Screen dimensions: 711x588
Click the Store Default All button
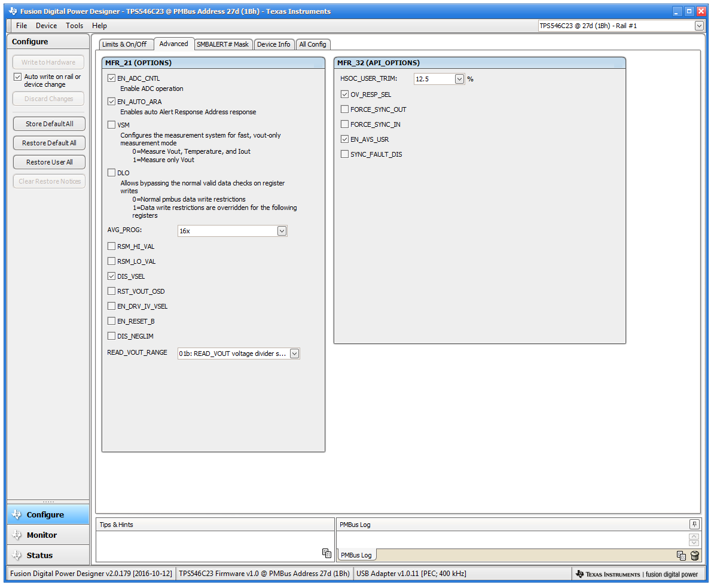coord(48,124)
